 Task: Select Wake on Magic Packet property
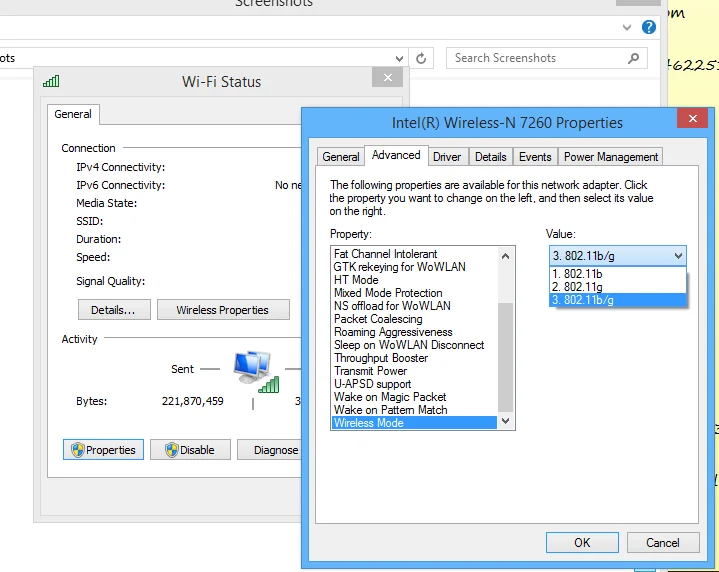414,397
